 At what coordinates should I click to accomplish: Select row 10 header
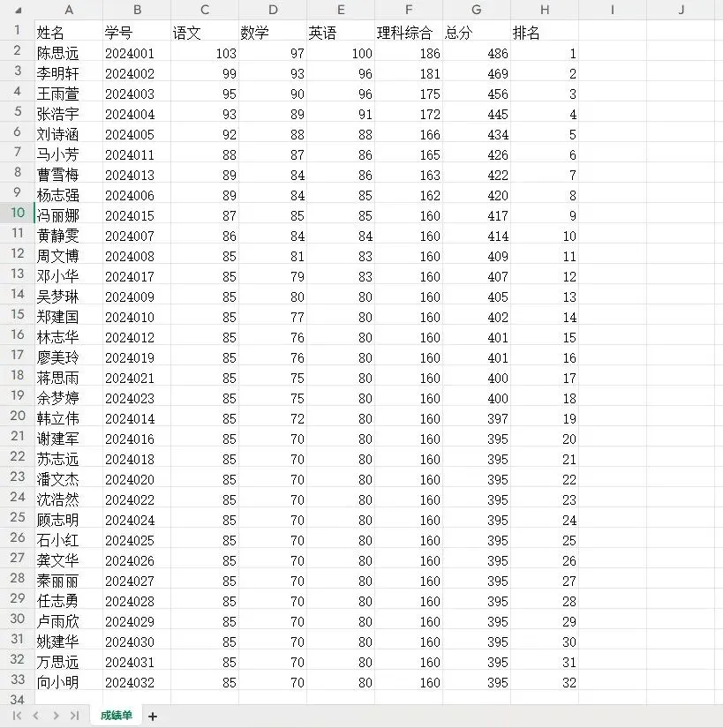click(17, 213)
